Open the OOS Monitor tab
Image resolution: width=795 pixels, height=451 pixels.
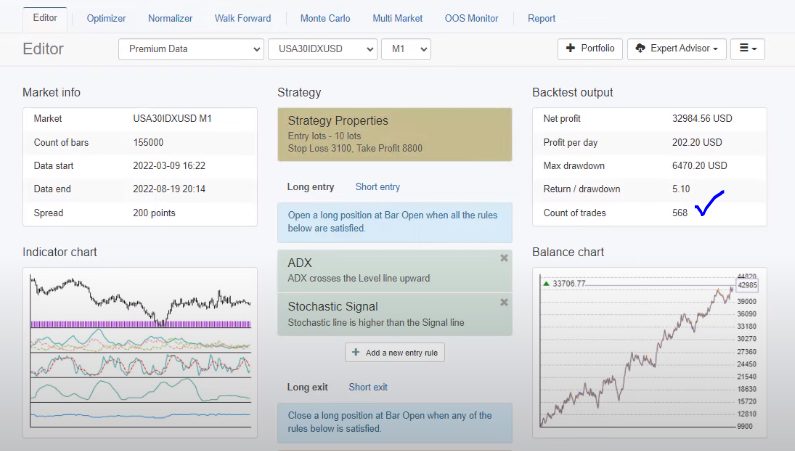pyautogui.click(x=470, y=18)
